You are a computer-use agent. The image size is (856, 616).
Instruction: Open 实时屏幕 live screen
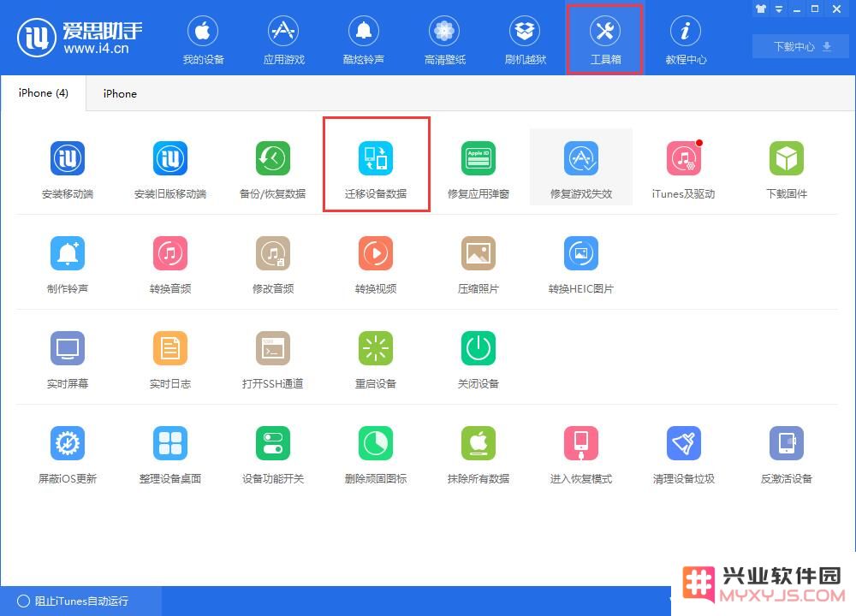click(68, 360)
